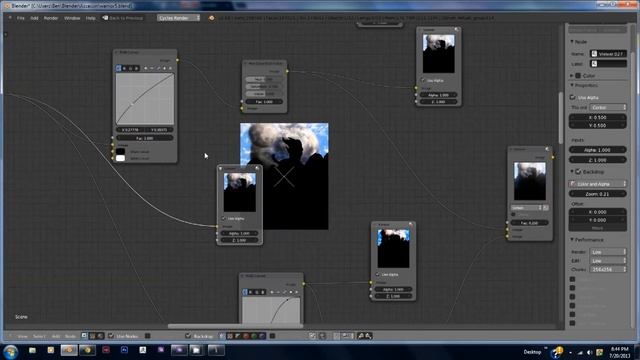Image resolution: width=640 pixels, height=360 pixels.
Task: Click the empty node Label field
Action: click(x=608, y=64)
